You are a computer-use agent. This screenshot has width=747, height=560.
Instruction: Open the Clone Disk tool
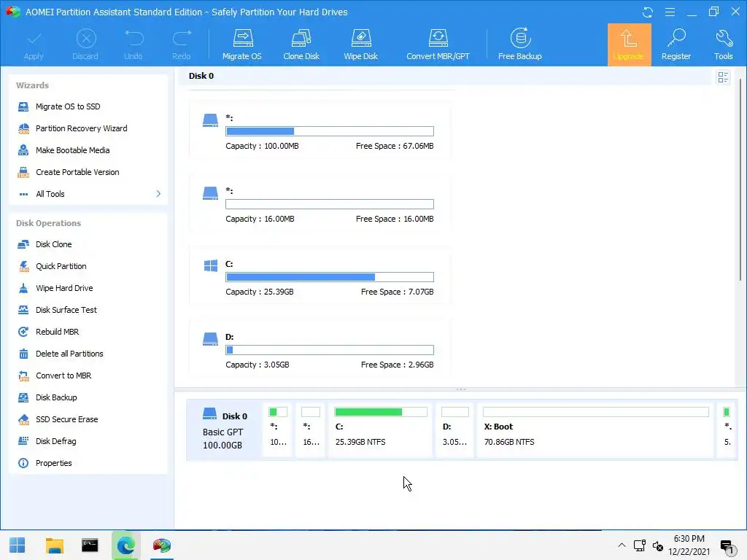click(301, 44)
